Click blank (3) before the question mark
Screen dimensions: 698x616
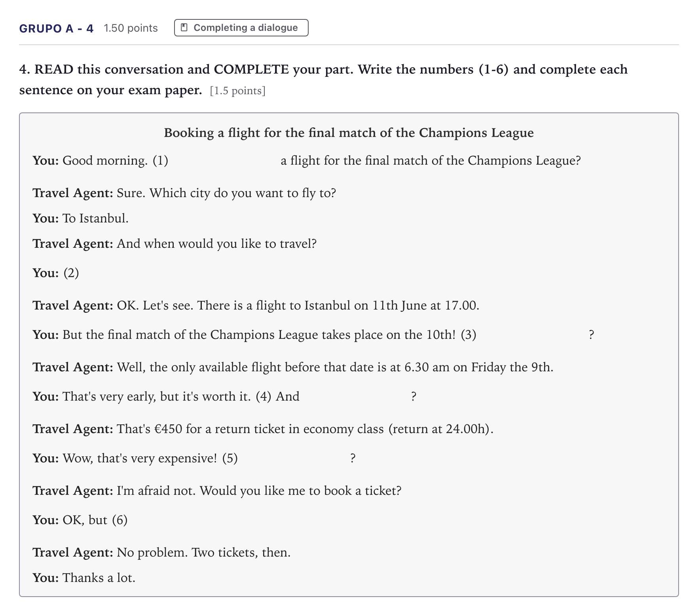(x=533, y=335)
